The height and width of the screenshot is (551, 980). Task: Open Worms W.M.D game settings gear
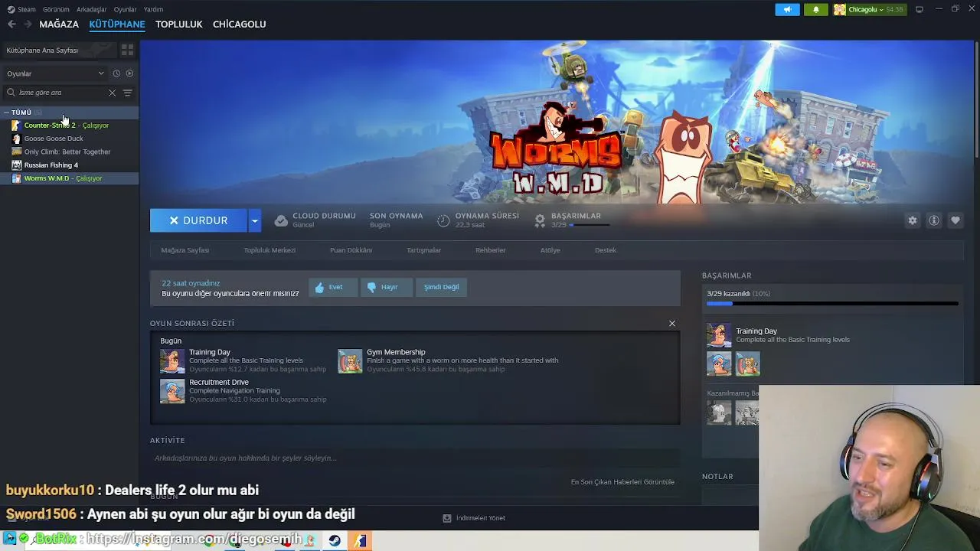coord(912,220)
